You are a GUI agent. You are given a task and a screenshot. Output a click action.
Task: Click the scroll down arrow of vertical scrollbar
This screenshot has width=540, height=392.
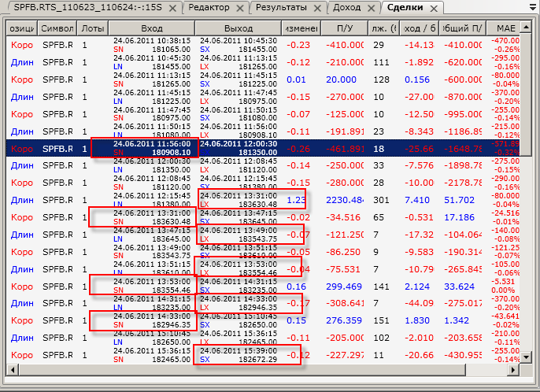(526, 357)
